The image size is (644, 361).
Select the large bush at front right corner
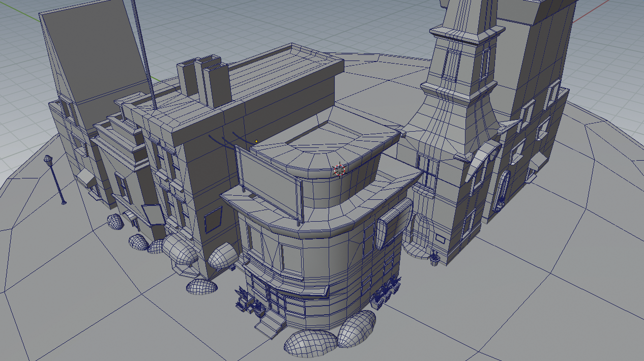[357, 328]
